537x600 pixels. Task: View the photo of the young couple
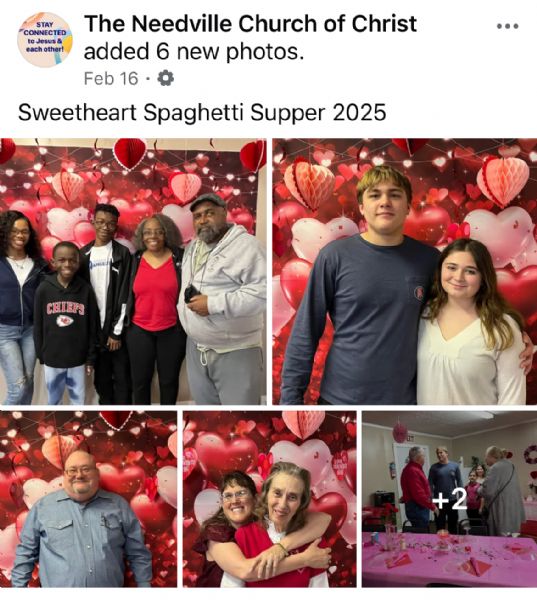pos(405,271)
